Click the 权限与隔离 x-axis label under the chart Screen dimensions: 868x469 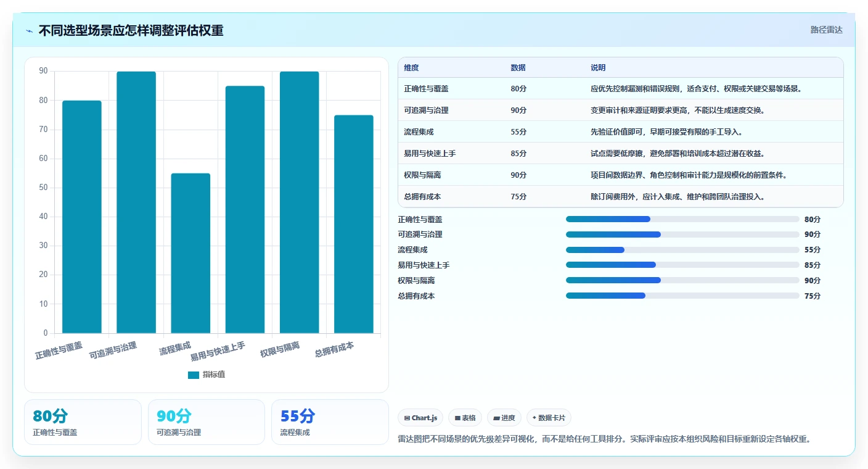point(280,350)
